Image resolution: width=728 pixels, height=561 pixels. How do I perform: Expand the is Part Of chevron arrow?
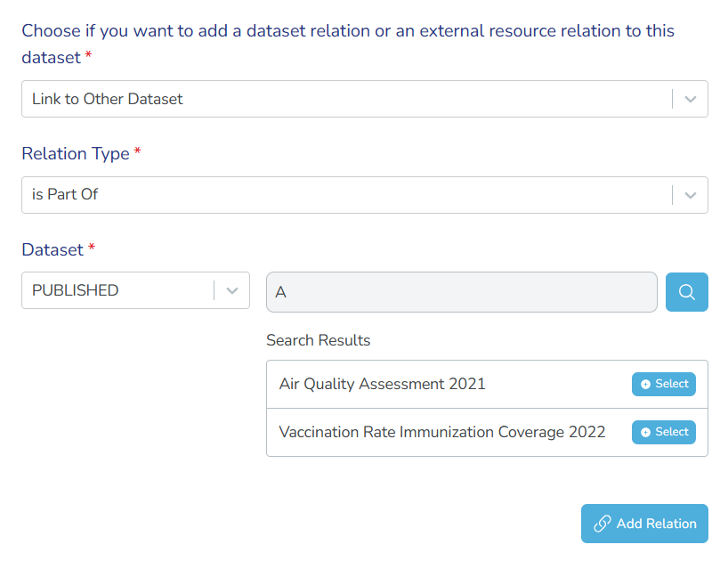tap(690, 194)
